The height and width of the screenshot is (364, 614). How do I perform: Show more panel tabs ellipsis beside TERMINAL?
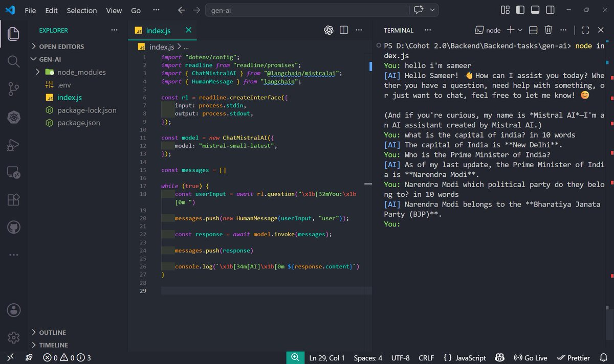point(428,30)
